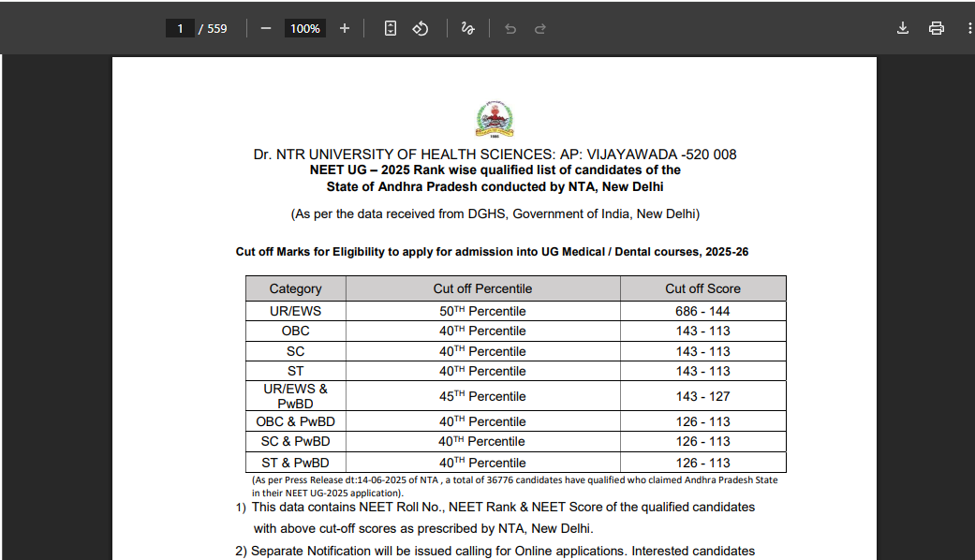Click the total page count 559
The width and height of the screenshot is (975, 560).
click(x=217, y=29)
